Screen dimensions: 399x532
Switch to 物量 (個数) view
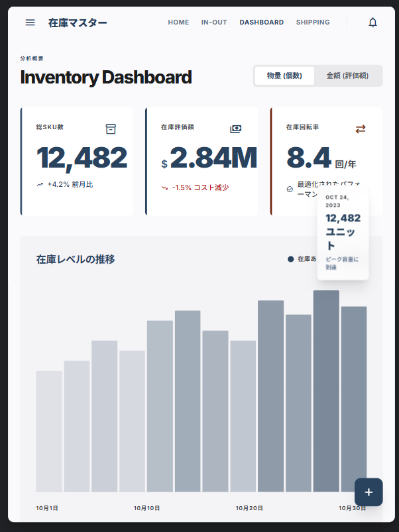tap(284, 76)
